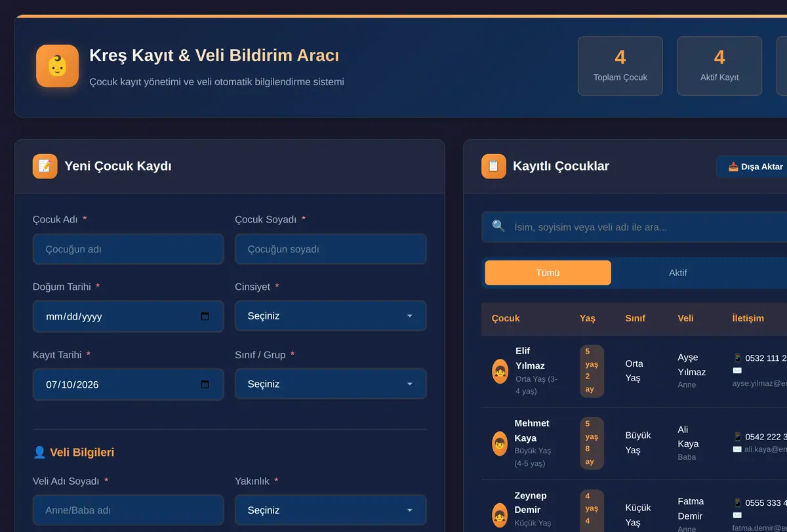
Task: Switch to the Aktif filter tab
Action: (x=677, y=273)
